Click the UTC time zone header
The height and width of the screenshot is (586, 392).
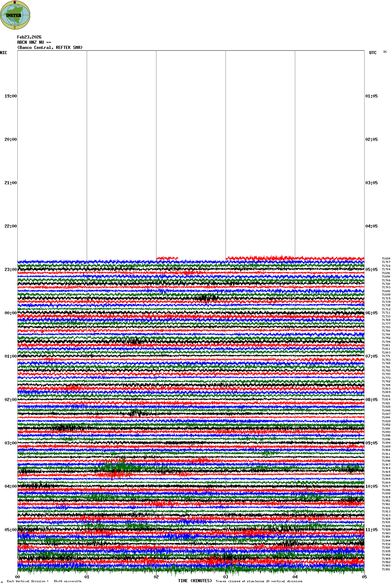(373, 53)
